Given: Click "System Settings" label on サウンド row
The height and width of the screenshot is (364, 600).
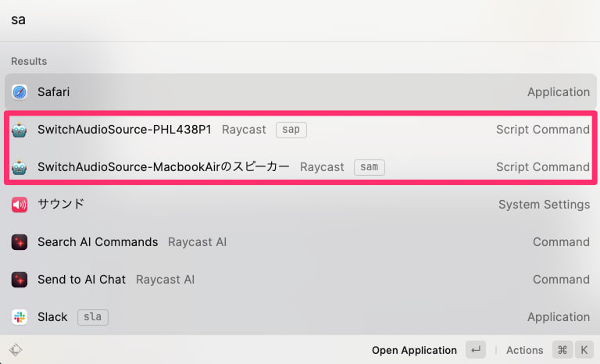Looking at the screenshot, I should tap(544, 205).
